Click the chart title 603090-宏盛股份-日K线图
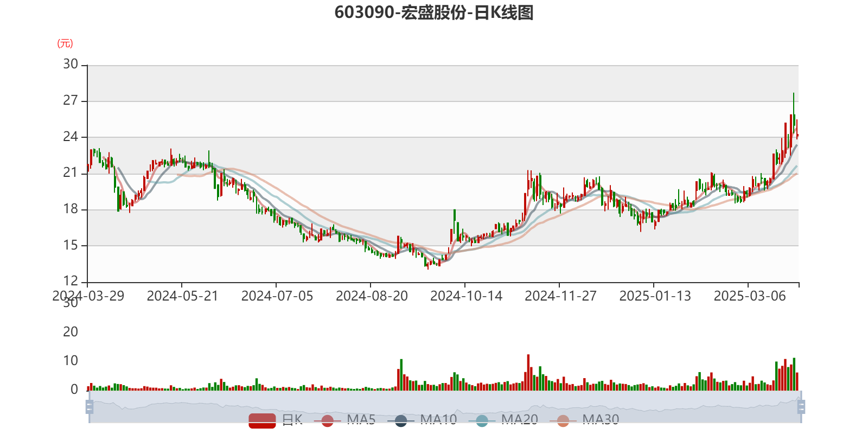The height and width of the screenshot is (434, 868). (x=434, y=12)
